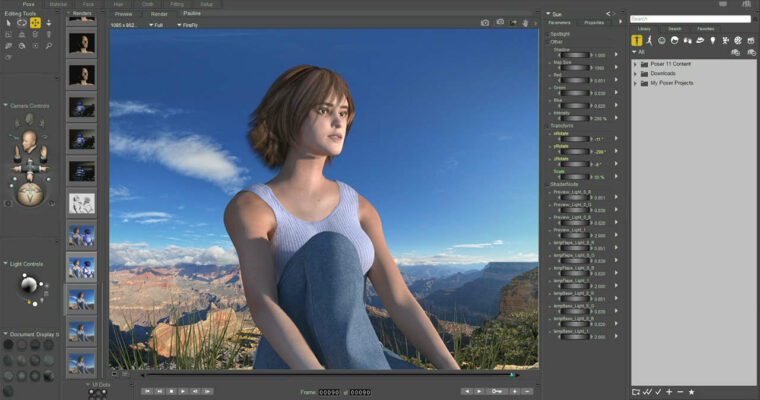Collapse the Other parameter group
This screenshot has height=400, width=760.
click(x=549, y=42)
